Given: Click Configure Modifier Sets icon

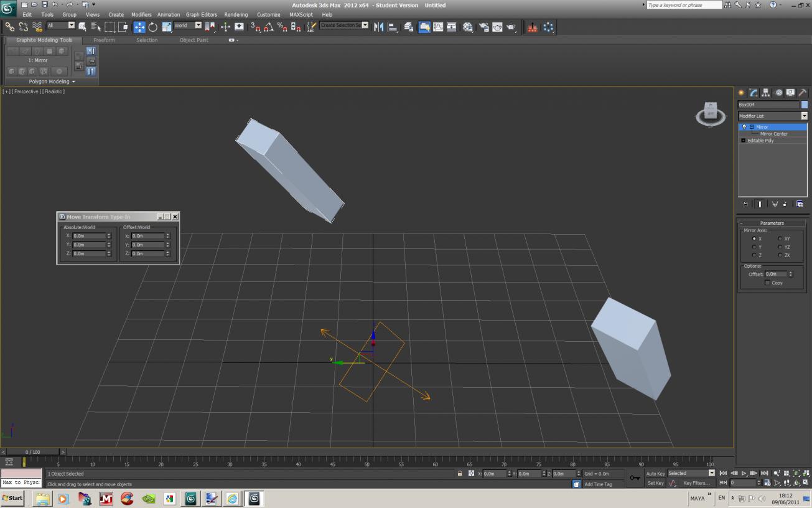Looking at the screenshot, I should 800,204.
